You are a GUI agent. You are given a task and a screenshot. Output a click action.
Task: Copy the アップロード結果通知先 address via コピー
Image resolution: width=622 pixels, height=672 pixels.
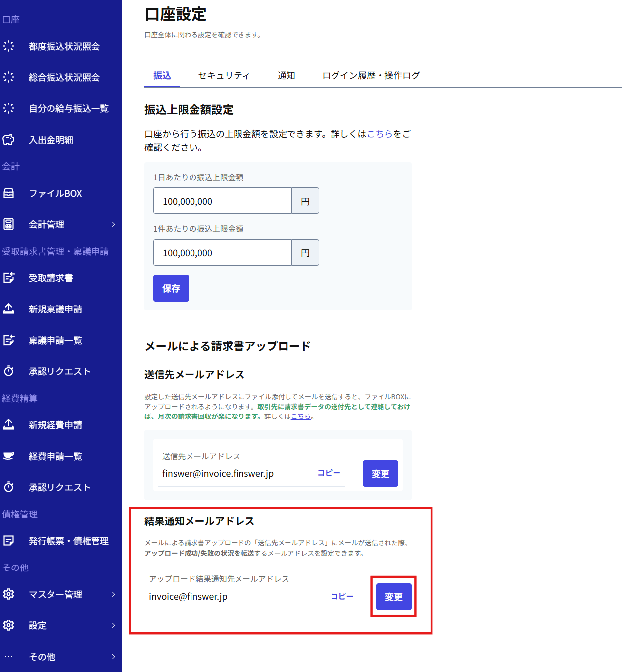click(x=342, y=596)
